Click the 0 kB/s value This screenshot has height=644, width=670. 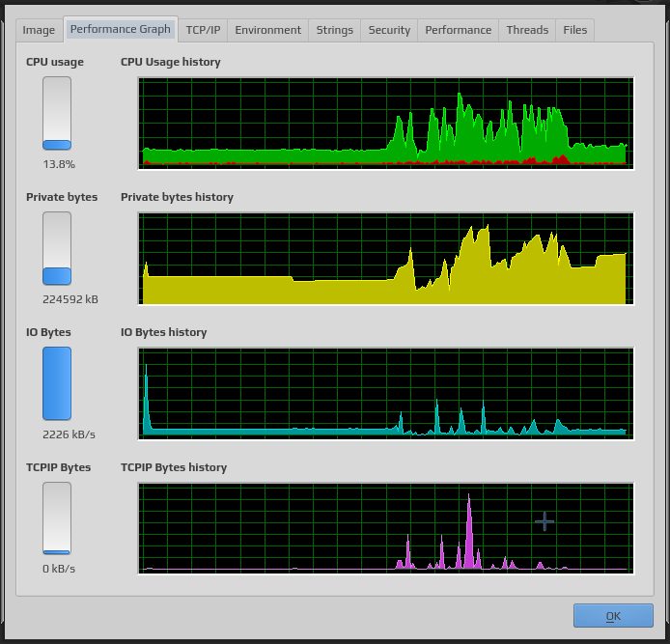59,569
